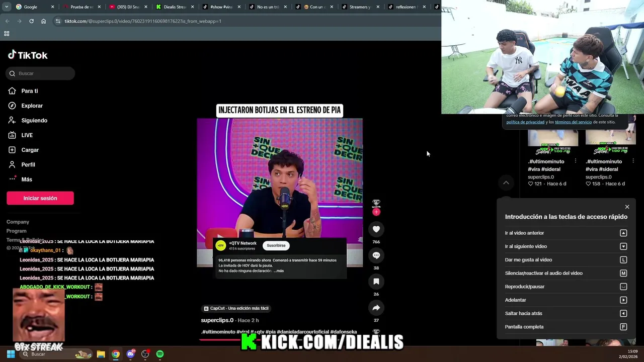Click the spacebar Reproducir/pausar key icon
The image size is (644, 362).
[x=623, y=287]
